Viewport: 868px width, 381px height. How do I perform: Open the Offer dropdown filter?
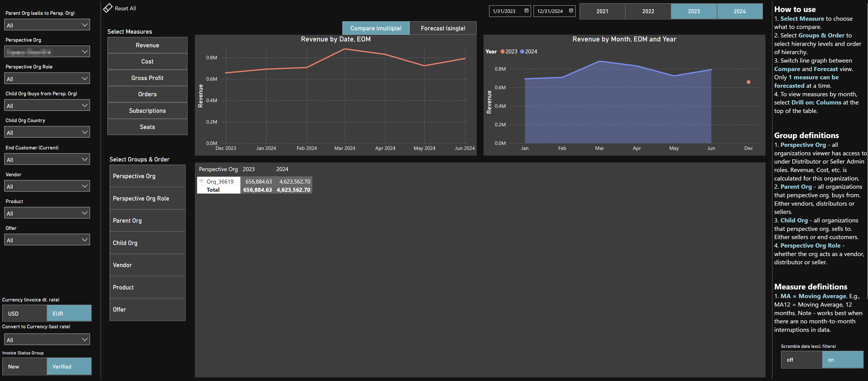pyautogui.click(x=47, y=240)
